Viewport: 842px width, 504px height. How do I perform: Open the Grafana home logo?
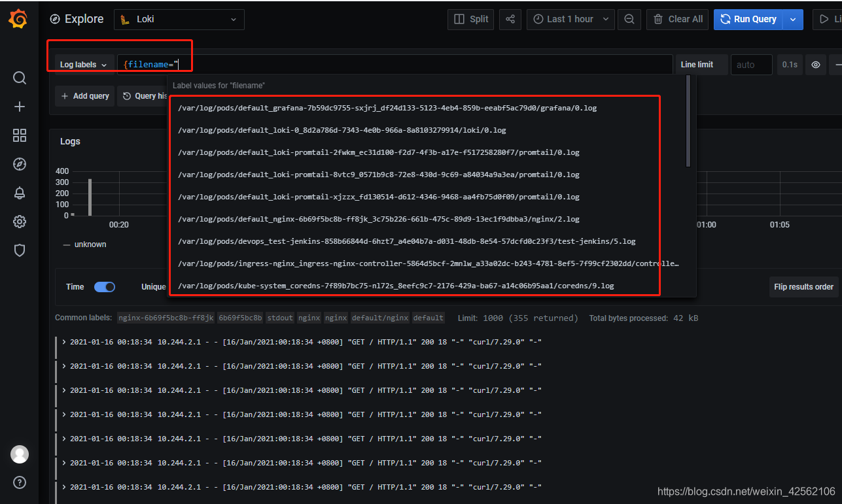(x=19, y=20)
